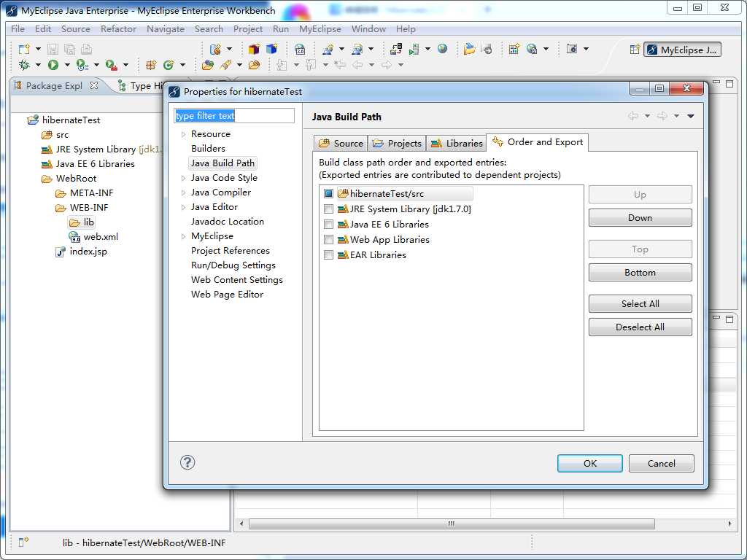Check the JRE System Library export checkbox

[328, 209]
